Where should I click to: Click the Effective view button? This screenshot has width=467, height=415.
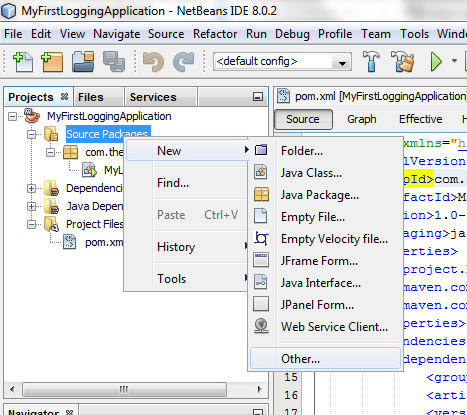point(421,119)
